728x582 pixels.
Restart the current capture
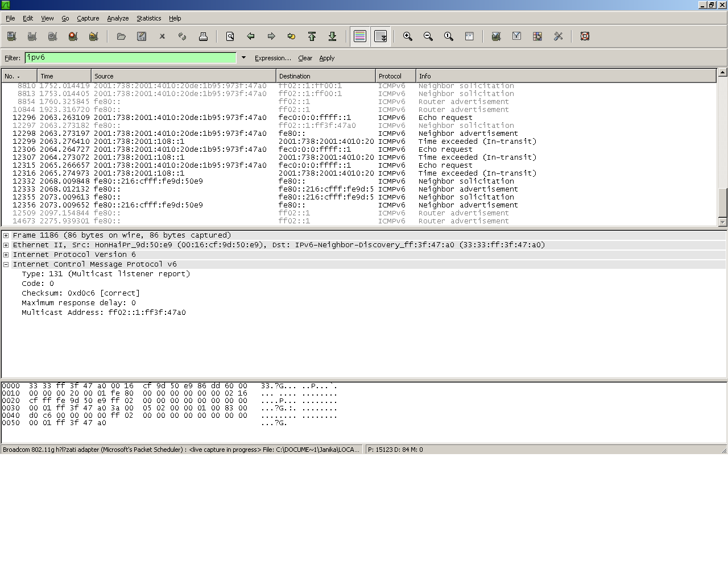93,36
